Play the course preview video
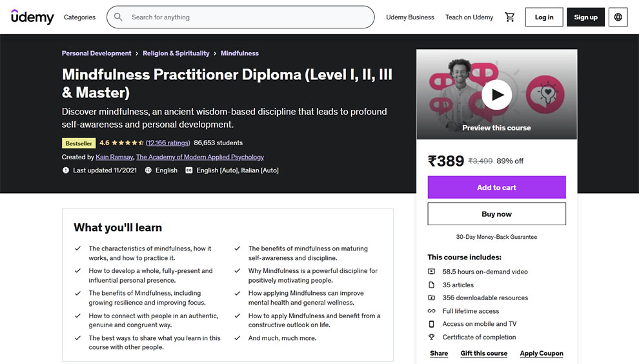Image resolution: width=639 pixels, height=364 pixels. coord(496,95)
